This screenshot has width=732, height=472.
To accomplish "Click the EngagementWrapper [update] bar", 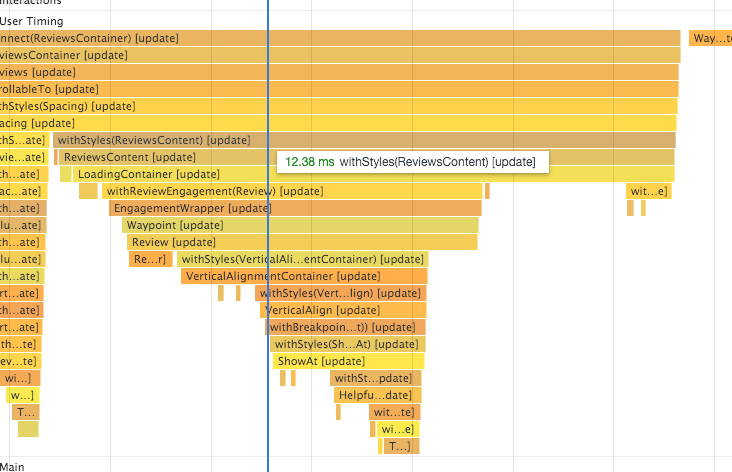I will click(x=295, y=208).
